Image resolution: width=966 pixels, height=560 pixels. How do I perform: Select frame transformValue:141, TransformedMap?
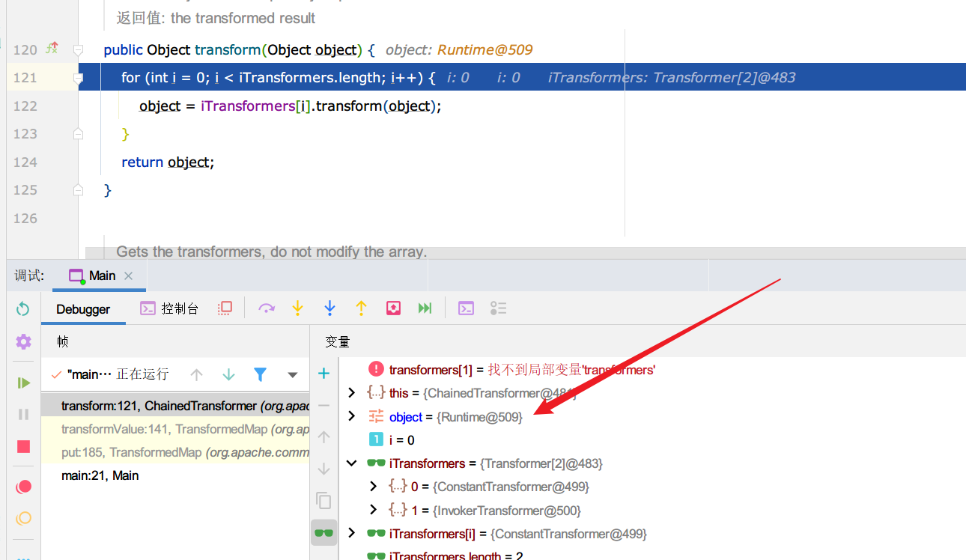[x=175, y=429]
